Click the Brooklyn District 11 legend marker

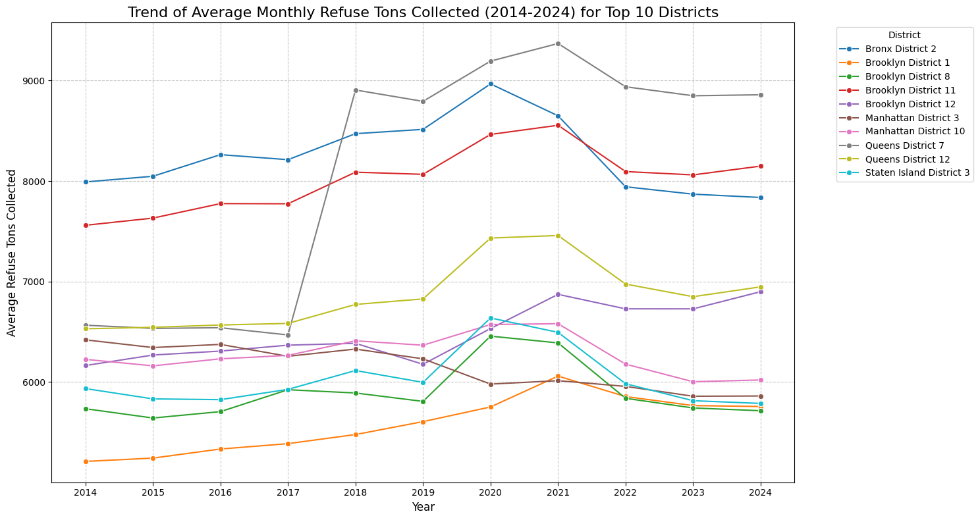pos(850,90)
